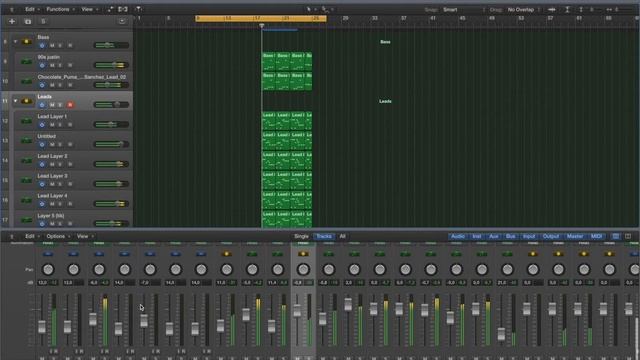Click the highlighted mixer channel volume fader
The image size is (640, 360).
click(x=297, y=311)
